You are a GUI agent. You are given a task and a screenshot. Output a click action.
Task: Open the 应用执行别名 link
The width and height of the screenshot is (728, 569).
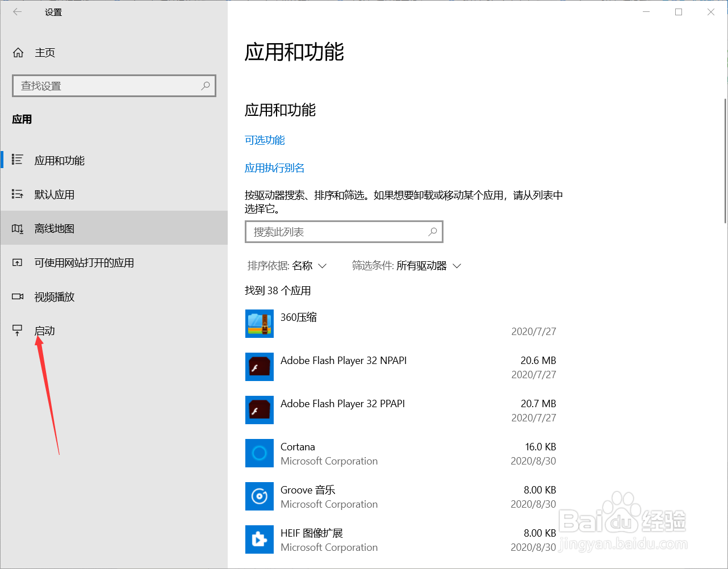275,168
